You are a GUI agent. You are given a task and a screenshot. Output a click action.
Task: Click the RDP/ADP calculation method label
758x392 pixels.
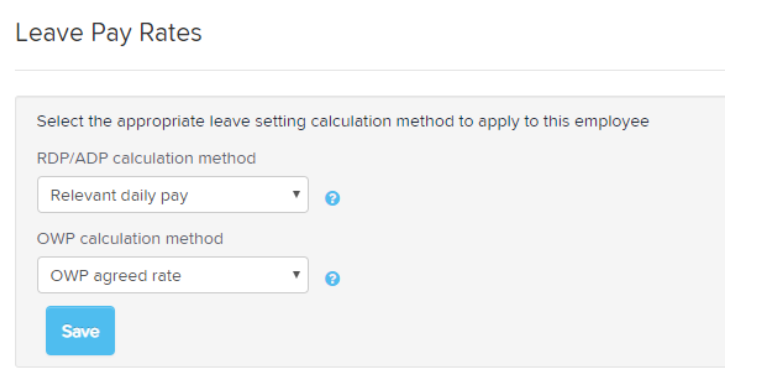(146, 159)
